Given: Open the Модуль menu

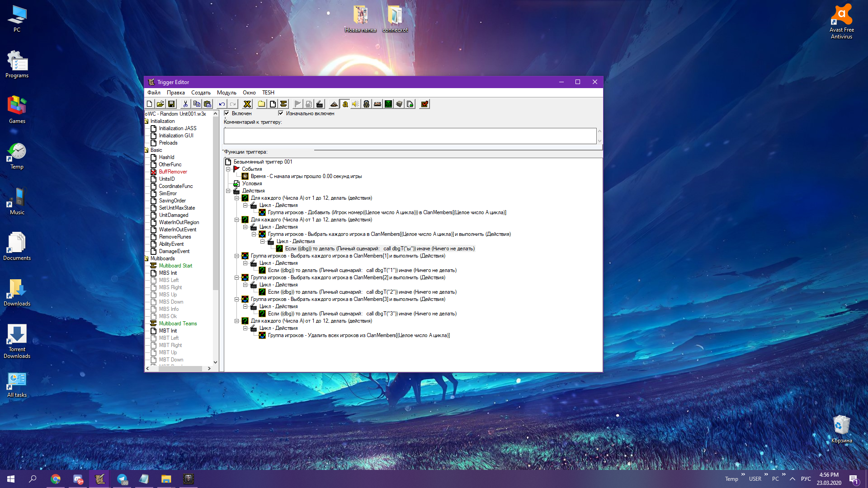Looking at the screenshot, I should 226,93.
